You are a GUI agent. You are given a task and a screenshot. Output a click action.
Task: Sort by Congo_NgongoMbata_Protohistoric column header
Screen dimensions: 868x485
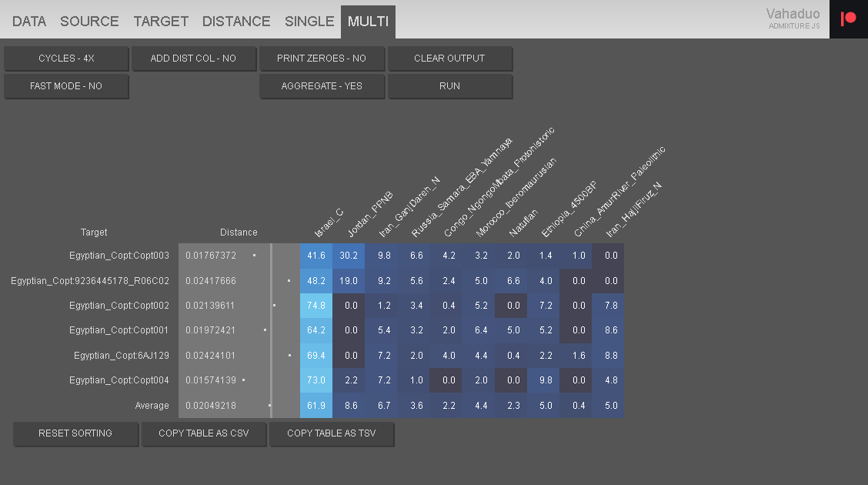pyautogui.click(x=499, y=182)
